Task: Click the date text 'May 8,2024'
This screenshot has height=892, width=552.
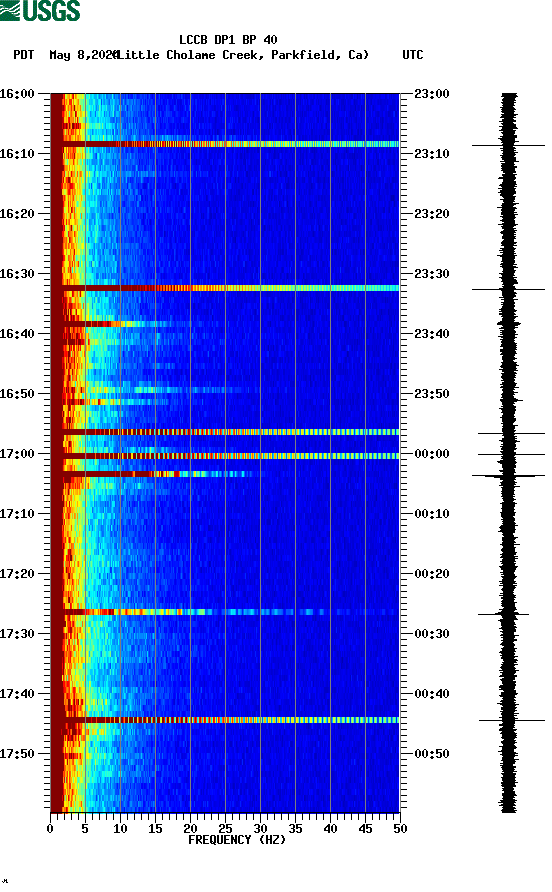Action: point(84,55)
